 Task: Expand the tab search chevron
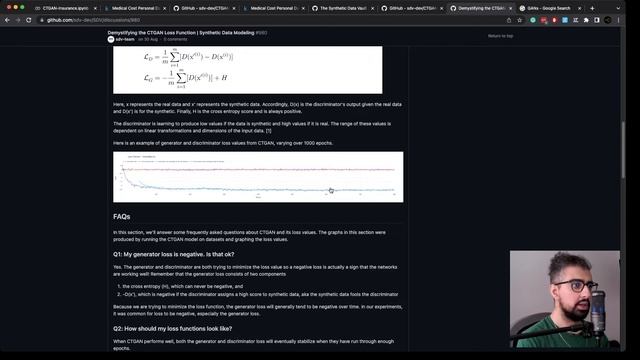(618, 8)
